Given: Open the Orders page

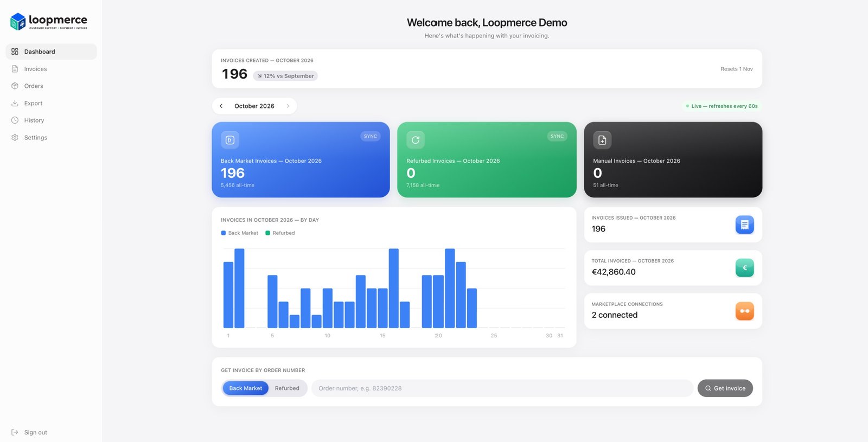Looking at the screenshot, I should click(x=51, y=86).
